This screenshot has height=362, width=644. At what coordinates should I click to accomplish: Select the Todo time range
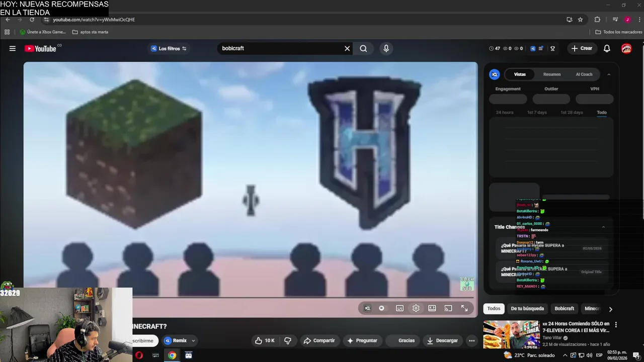602,113
